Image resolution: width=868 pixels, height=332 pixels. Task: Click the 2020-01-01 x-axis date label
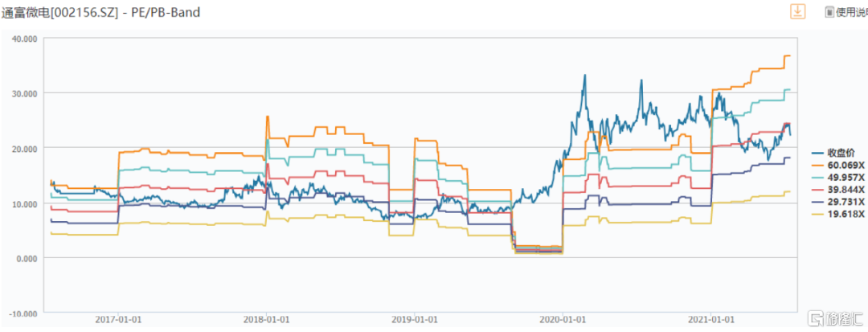[563, 320]
